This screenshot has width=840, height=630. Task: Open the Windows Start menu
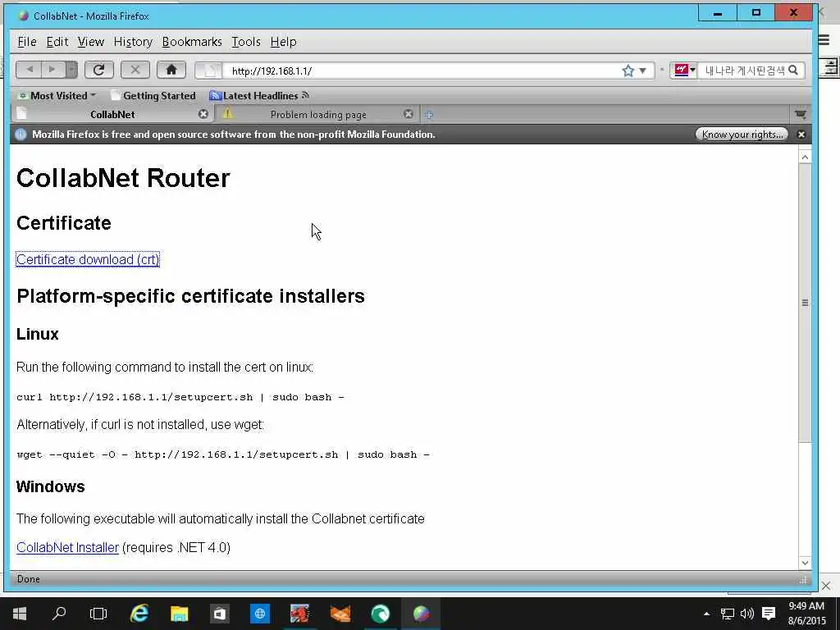tap(20, 614)
